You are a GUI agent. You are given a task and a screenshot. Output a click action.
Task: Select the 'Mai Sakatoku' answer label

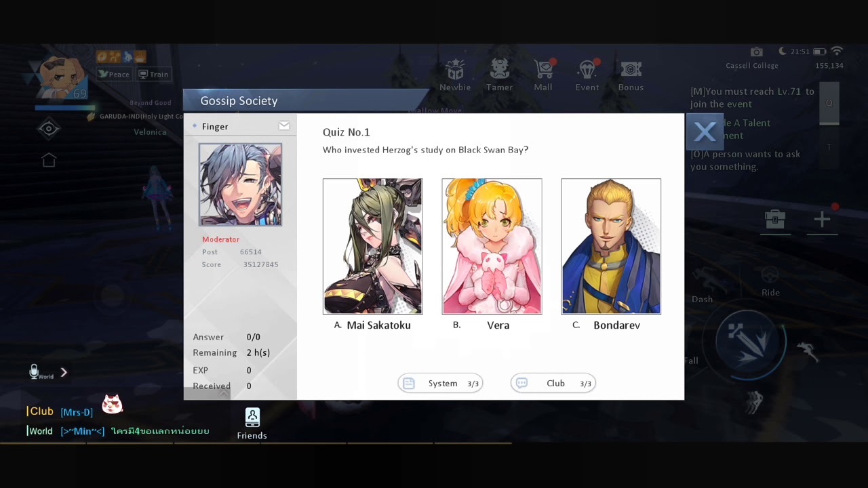pos(378,325)
